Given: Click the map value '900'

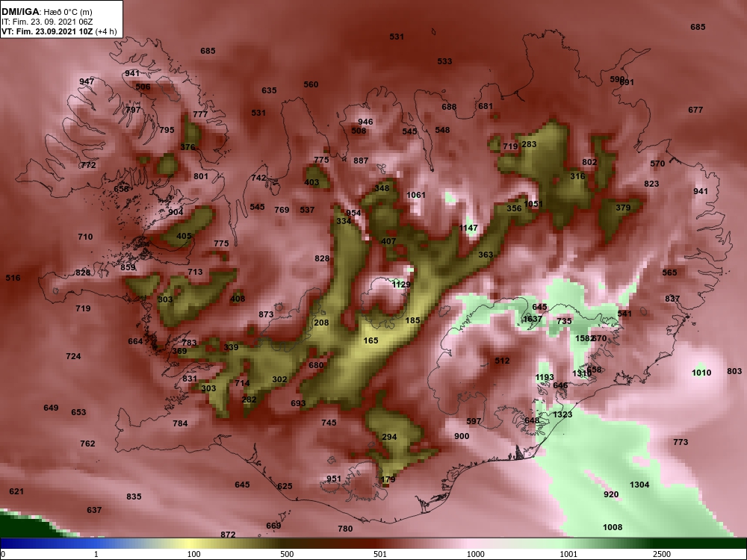Looking at the screenshot, I should [462, 436].
